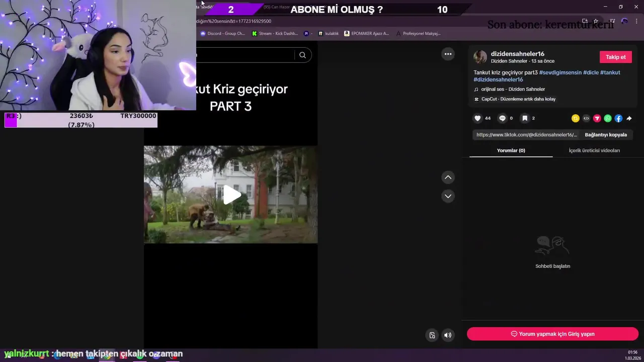Go to previous video with up chevron
Image resolution: width=644 pixels, height=362 pixels.
[x=448, y=177]
